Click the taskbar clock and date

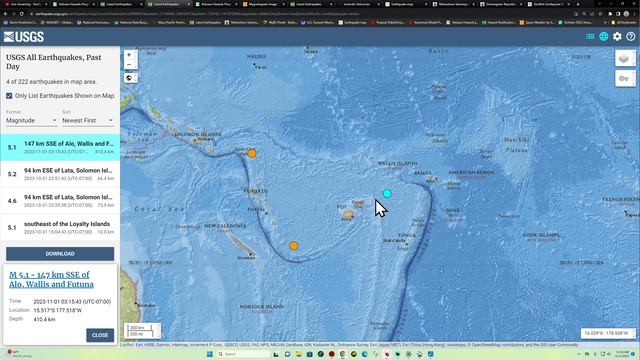pyautogui.click(x=622, y=354)
